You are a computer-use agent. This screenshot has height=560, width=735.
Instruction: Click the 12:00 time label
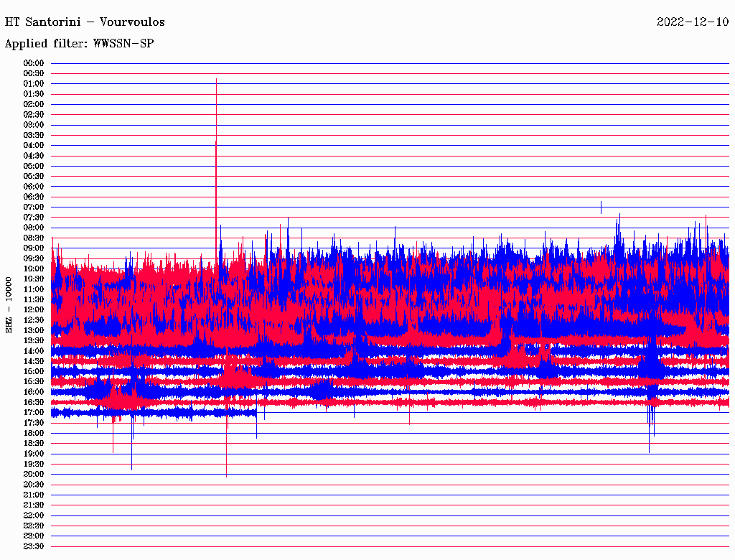34,309
